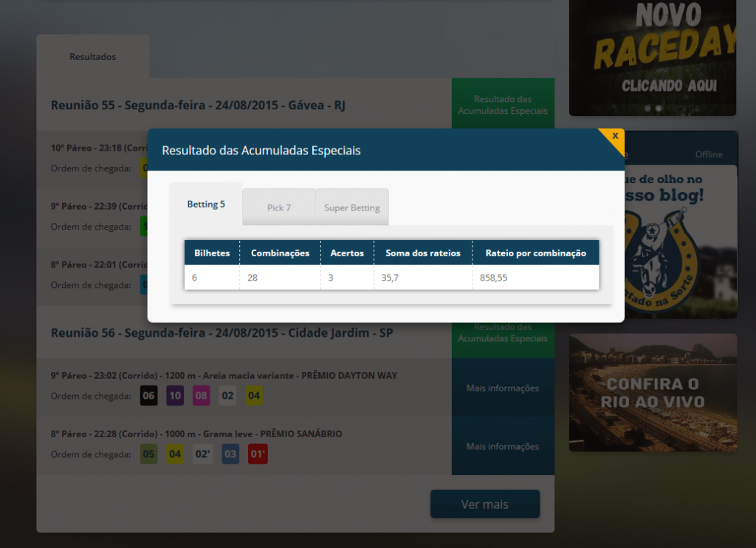Select the Betting 5 tab
This screenshot has height=548, width=756.
[x=206, y=204]
